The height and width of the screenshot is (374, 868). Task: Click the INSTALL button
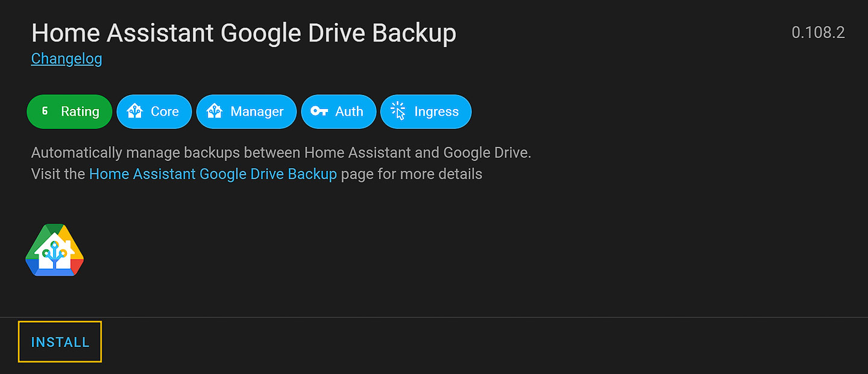coord(60,342)
